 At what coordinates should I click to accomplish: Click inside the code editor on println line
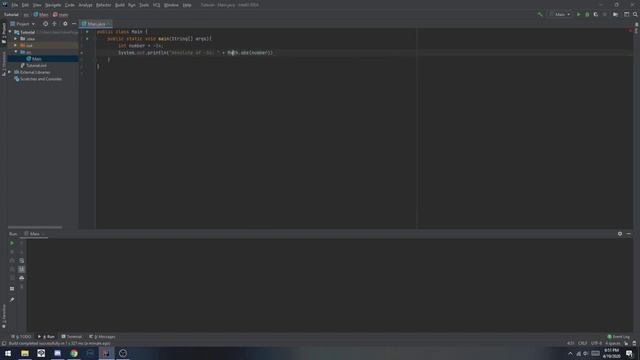pos(195,53)
